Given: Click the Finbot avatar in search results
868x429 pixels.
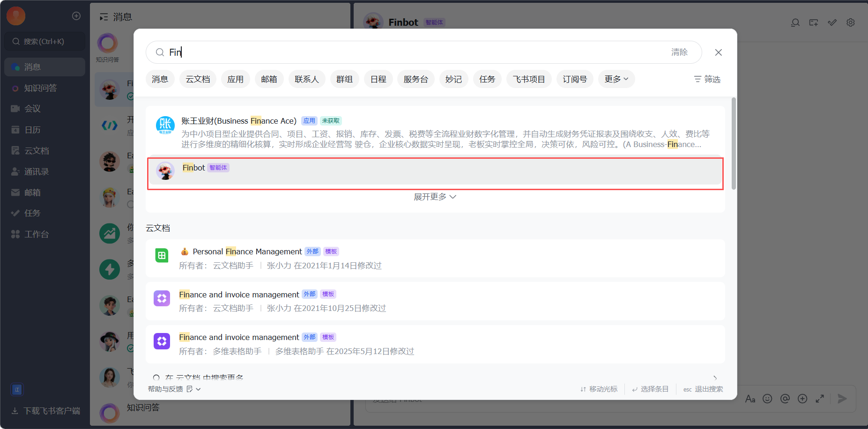Looking at the screenshot, I should pyautogui.click(x=165, y=170).
